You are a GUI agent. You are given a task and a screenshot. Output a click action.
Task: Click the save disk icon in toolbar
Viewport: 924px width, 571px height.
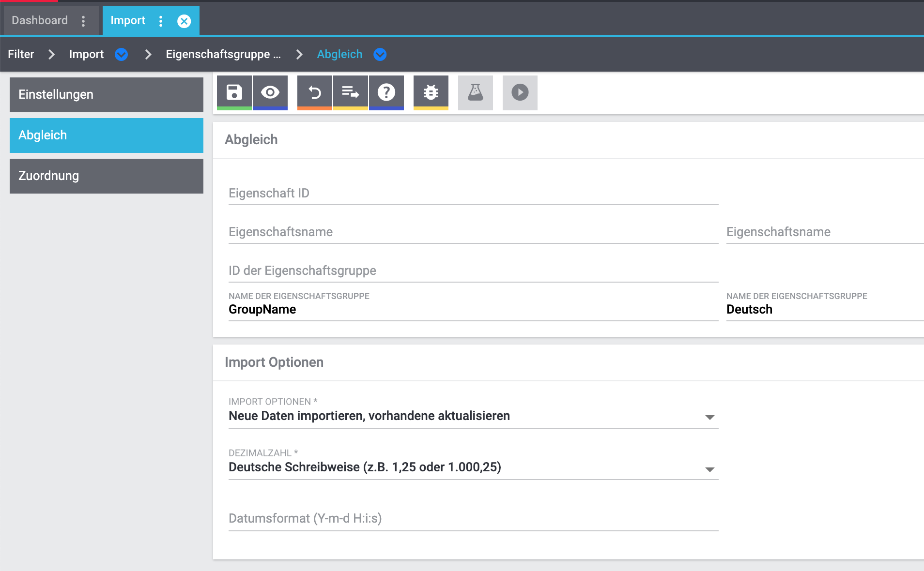click(x=234, y=92)
